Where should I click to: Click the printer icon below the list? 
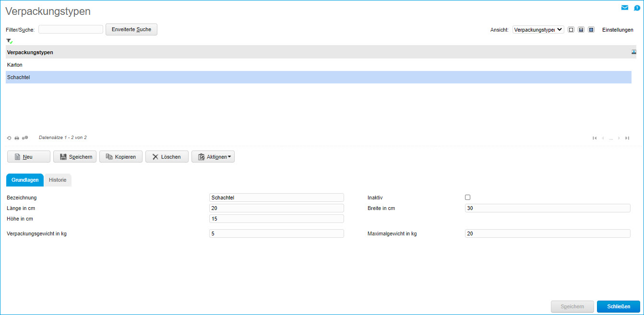point(17,138)
